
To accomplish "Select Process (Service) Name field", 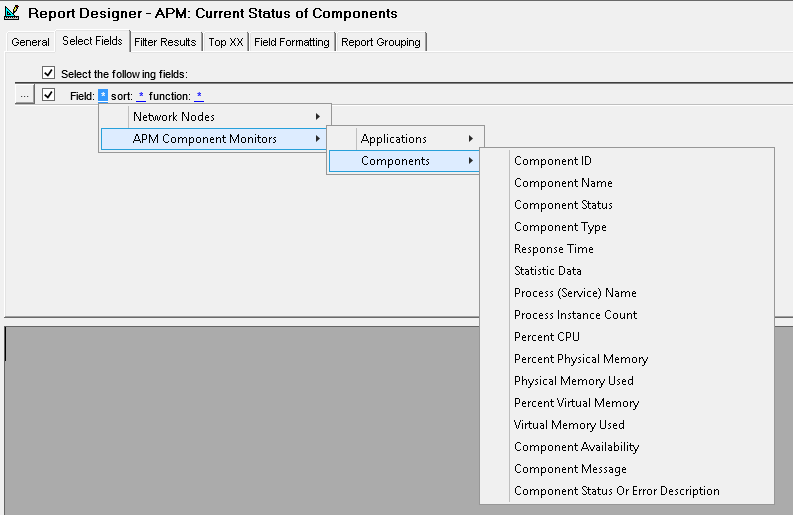I will point(627,293).
